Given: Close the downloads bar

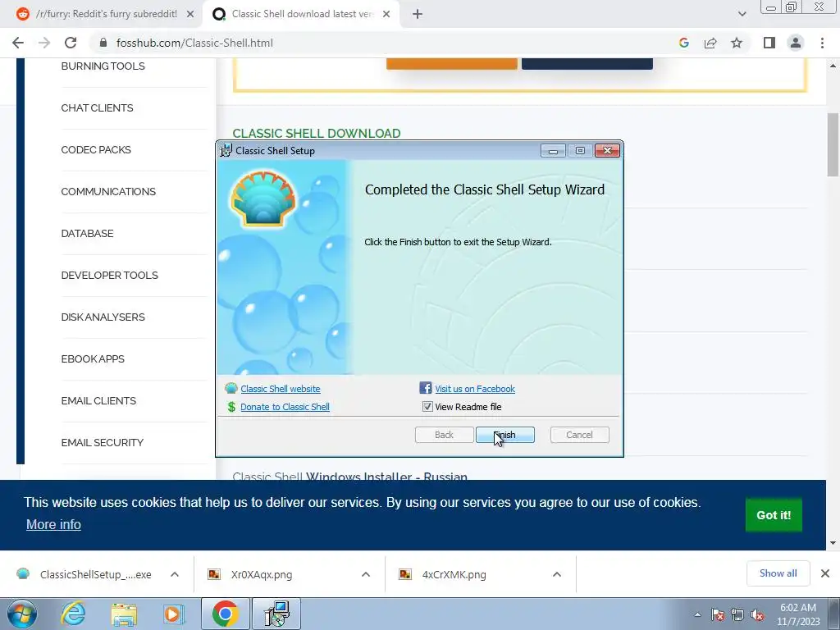Looking at the screenshot, I should coord(825,573).
